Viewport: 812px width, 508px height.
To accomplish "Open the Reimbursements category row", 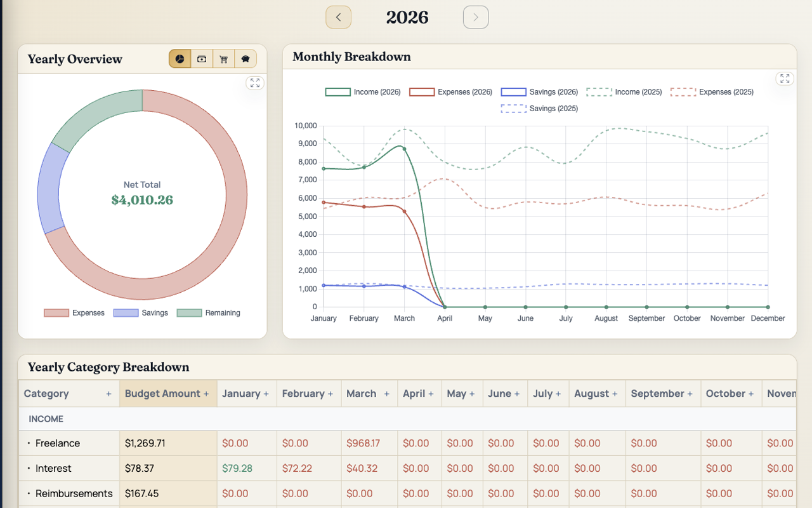I will [74, 493].
